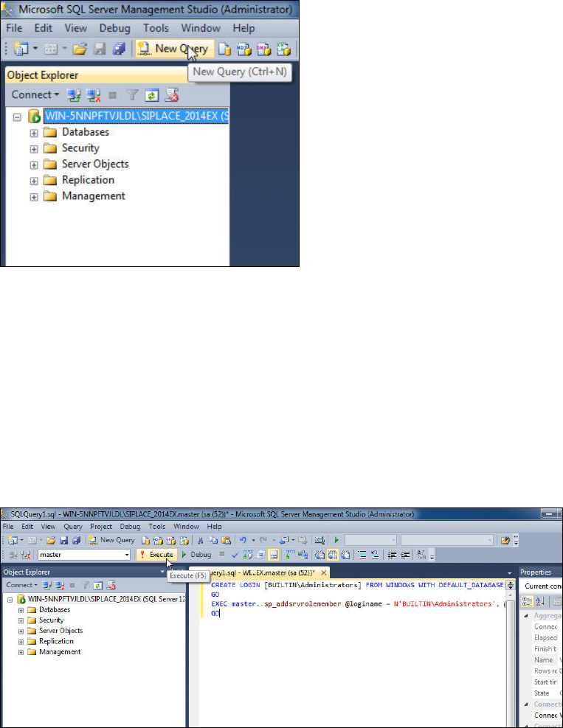The width and height of the screenshot is (563, 728).
Task: Click Increase Indent icon in bottom toolbar
Action: tap(405, 555)
